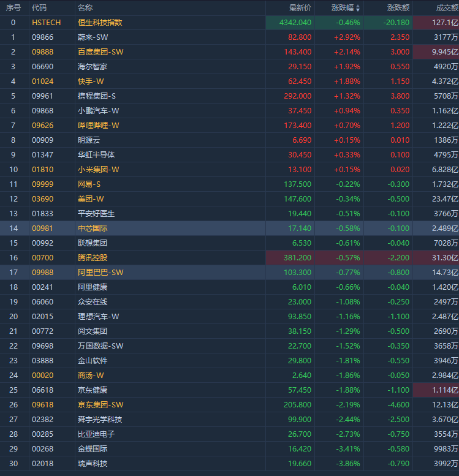Click 万国数据-SW stock name
The height and width of the screenshot is (476, 459).
click(x=101, y=346)
